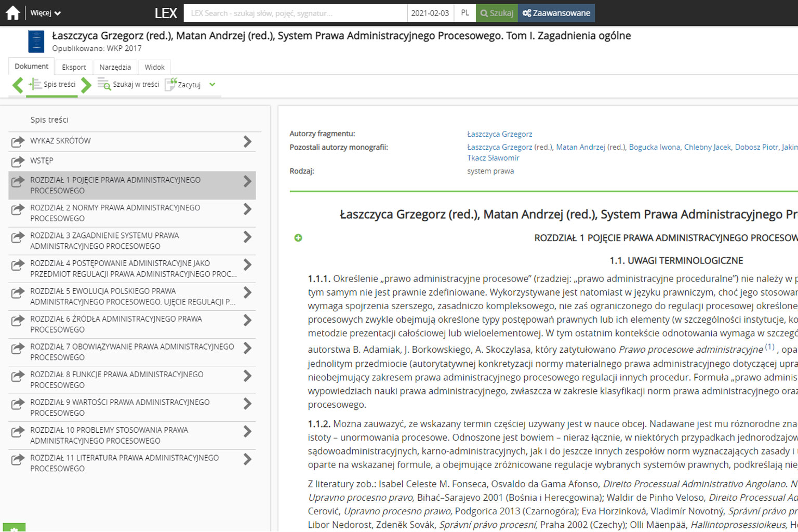Click the Zacytuj quote tool
Image resolution: width=798 pixels, height=532 pixels.
pos(183,85)
